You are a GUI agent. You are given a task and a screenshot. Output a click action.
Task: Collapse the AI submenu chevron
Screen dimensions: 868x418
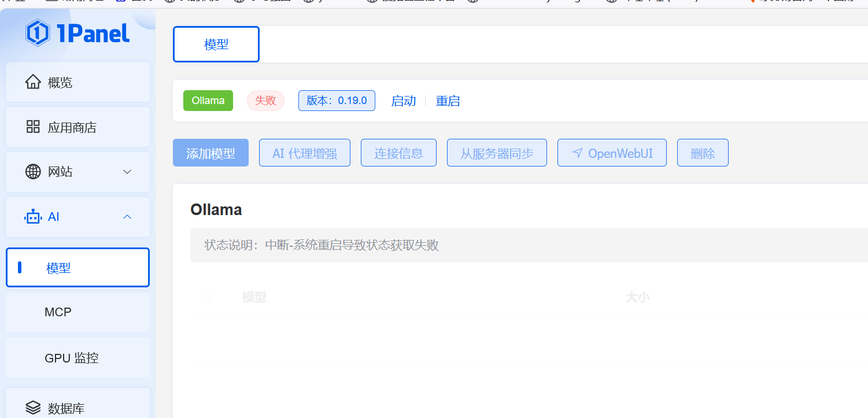point(128,217)
